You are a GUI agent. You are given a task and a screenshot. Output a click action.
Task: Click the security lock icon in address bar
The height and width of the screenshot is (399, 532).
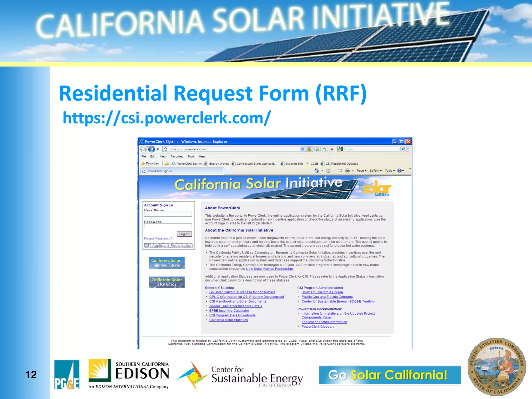click(309, 149)
